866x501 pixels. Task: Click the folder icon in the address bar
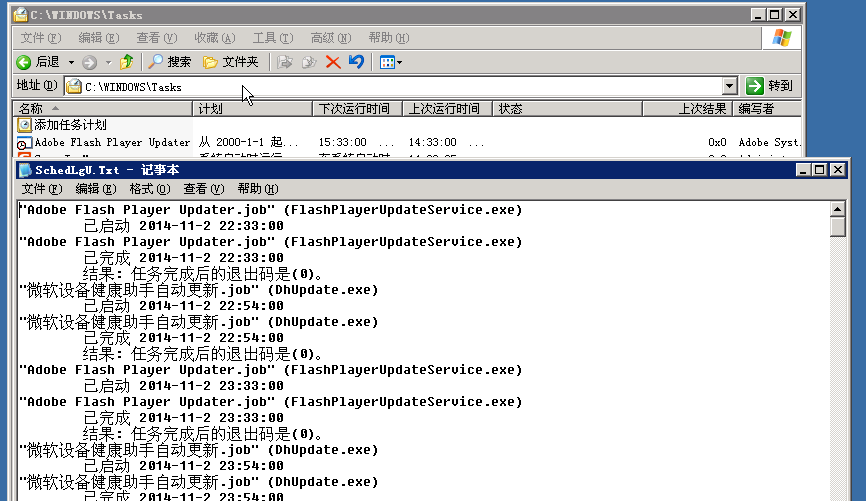point(74,87)
